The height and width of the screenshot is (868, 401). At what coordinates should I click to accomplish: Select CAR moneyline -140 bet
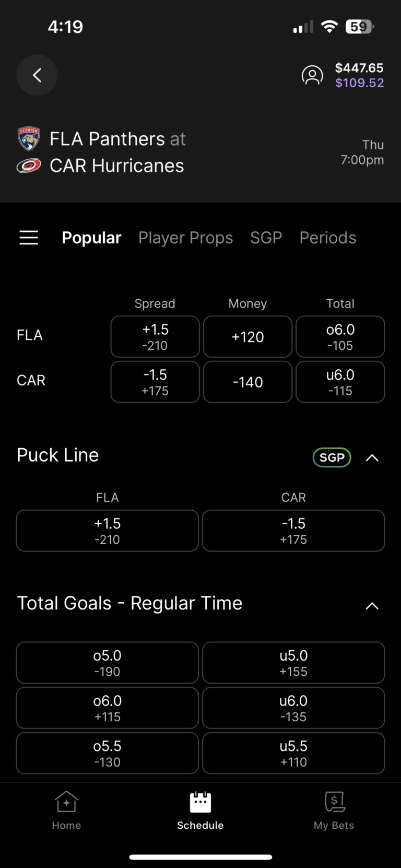247,382
